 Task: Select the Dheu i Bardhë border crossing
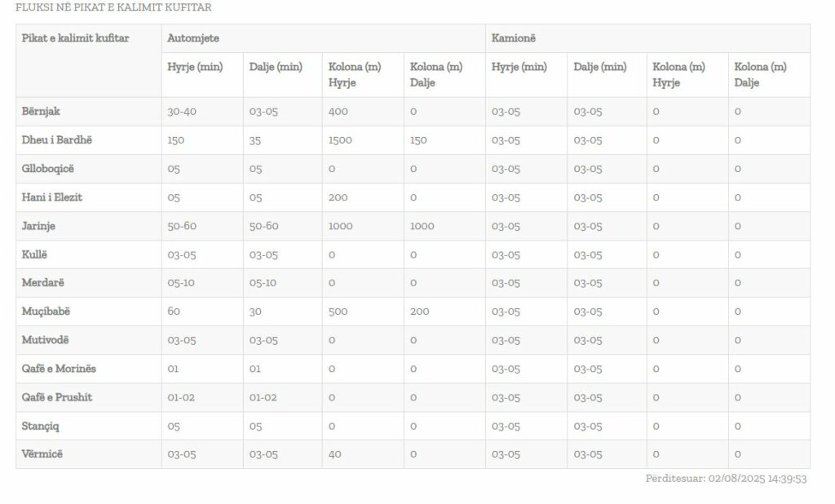(x=56, y=140)
